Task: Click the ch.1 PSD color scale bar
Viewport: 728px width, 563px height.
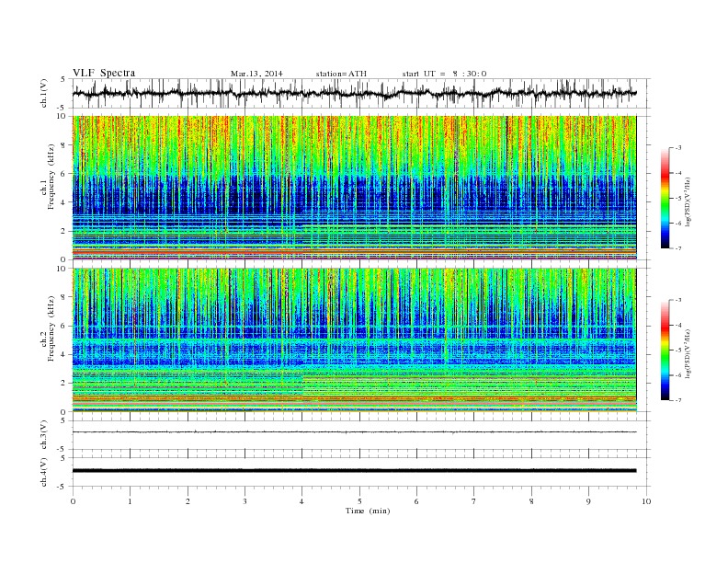Action: click(665, 198)
